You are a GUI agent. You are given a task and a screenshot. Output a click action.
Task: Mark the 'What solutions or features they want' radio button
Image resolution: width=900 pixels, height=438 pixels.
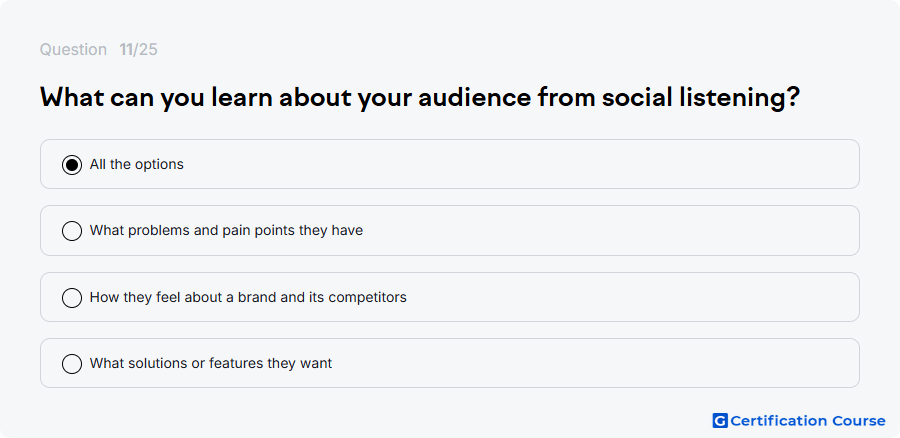point(72,363)
